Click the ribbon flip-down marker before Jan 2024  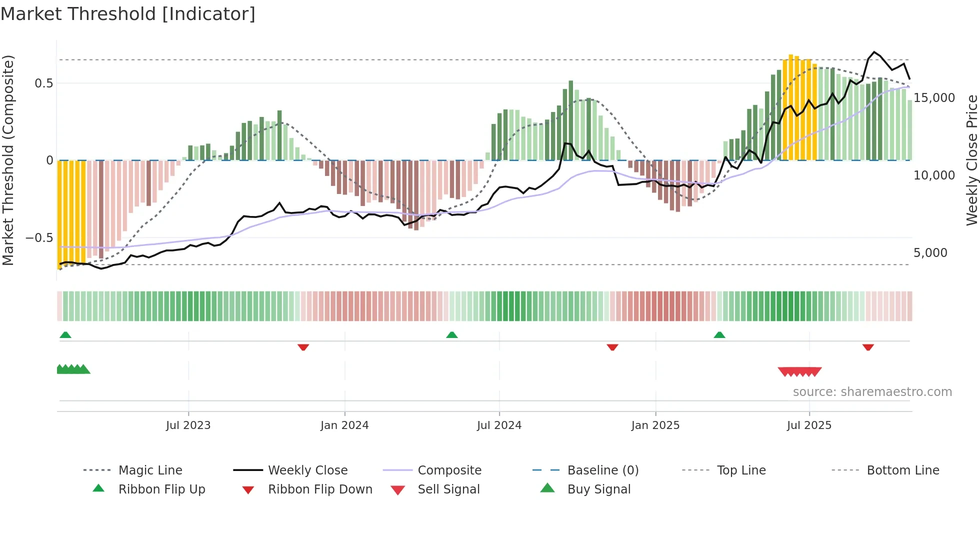(303, 347)
